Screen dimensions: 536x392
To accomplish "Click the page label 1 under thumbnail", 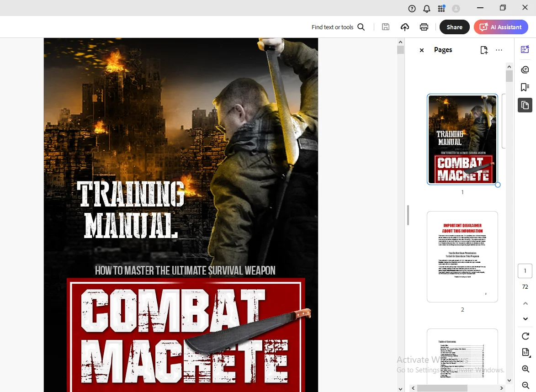I will point(462,192).
